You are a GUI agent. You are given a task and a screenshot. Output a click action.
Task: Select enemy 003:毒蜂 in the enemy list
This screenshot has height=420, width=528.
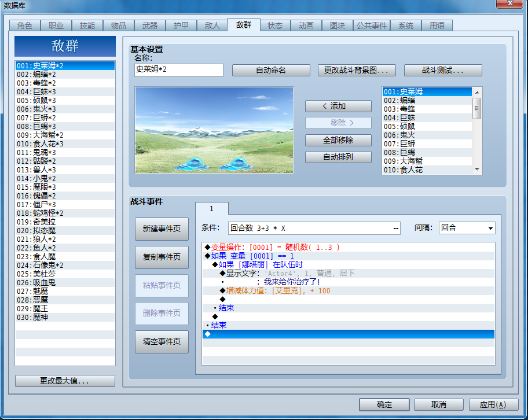tap(427, 109)
